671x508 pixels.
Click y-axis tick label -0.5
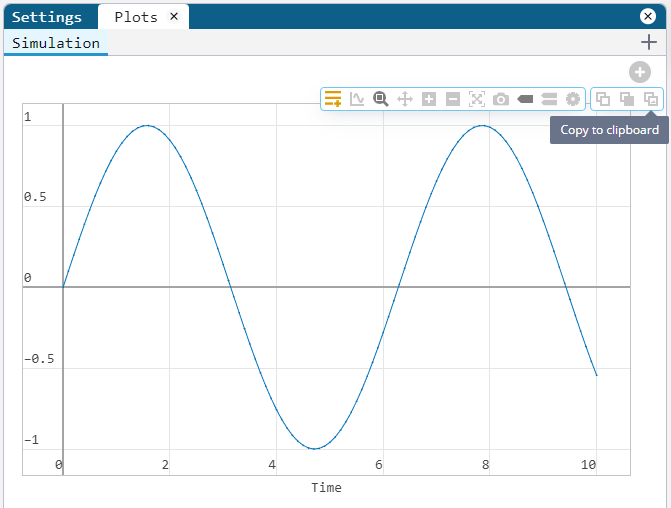click(39, 359)
